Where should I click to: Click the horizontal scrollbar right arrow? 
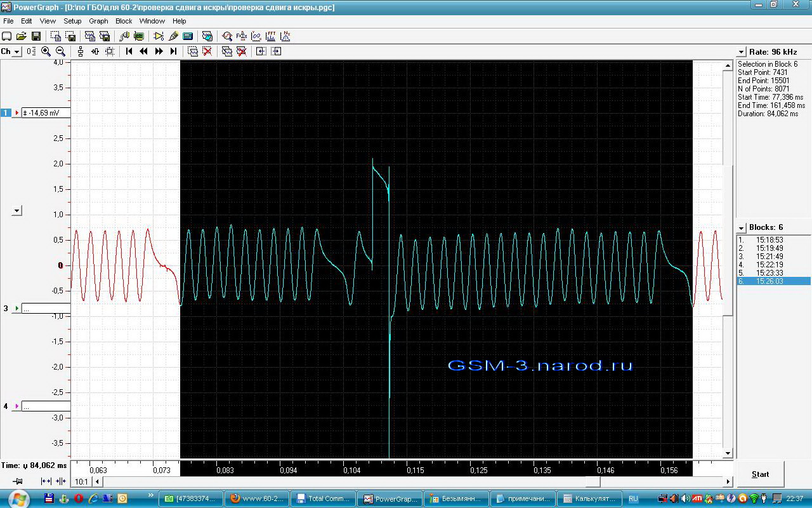click(x=728, y=482)
